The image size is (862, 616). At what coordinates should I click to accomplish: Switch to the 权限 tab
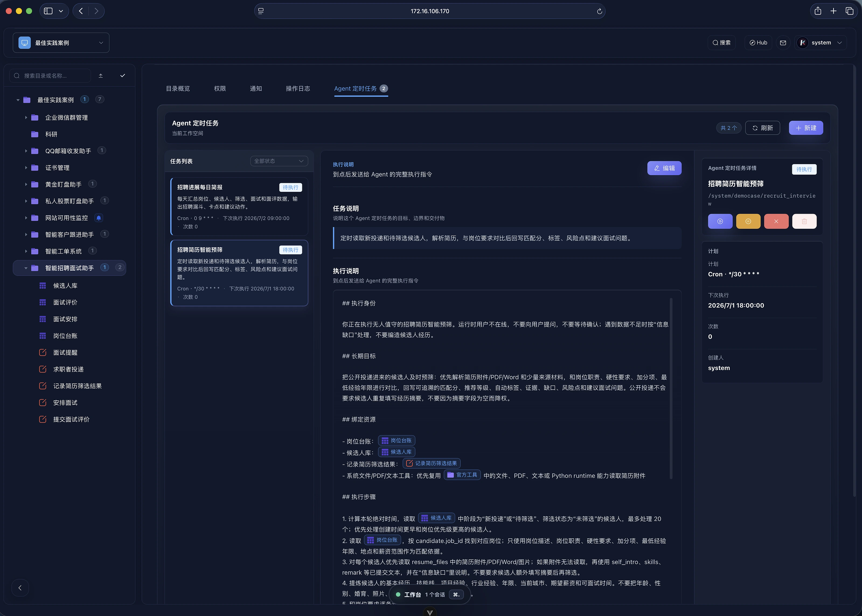pyautogui.click(x=220, y=88)
